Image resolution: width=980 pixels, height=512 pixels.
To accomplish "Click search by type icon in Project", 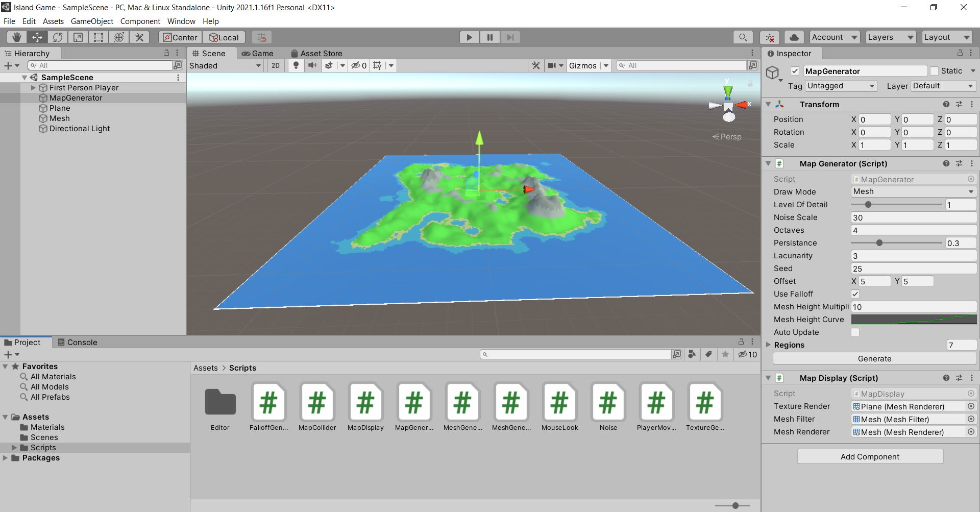I will point(692,354).
